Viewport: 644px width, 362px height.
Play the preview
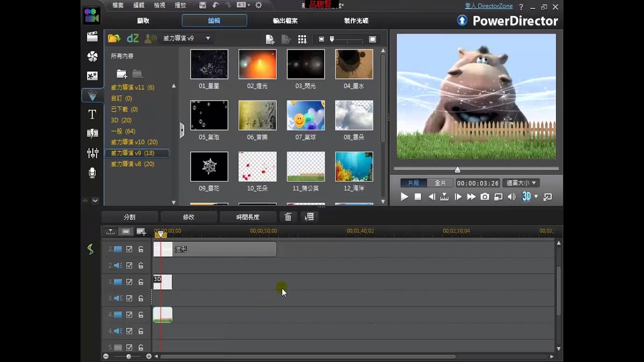(404, 197)
